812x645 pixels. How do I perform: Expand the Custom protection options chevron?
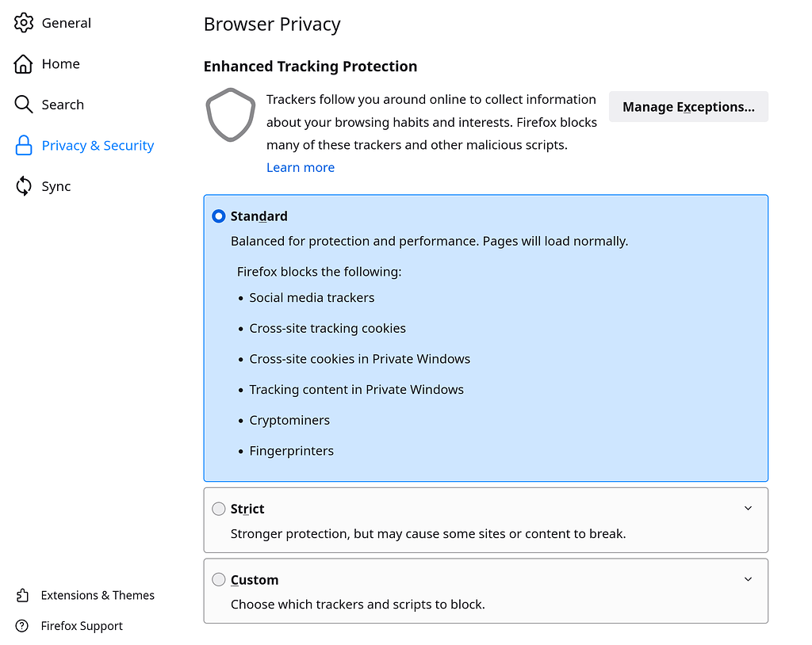(x=748, y=579)
